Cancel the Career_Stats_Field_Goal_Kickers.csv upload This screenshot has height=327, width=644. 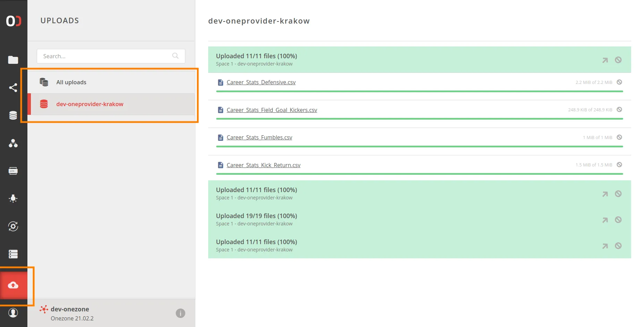point(619,110)
